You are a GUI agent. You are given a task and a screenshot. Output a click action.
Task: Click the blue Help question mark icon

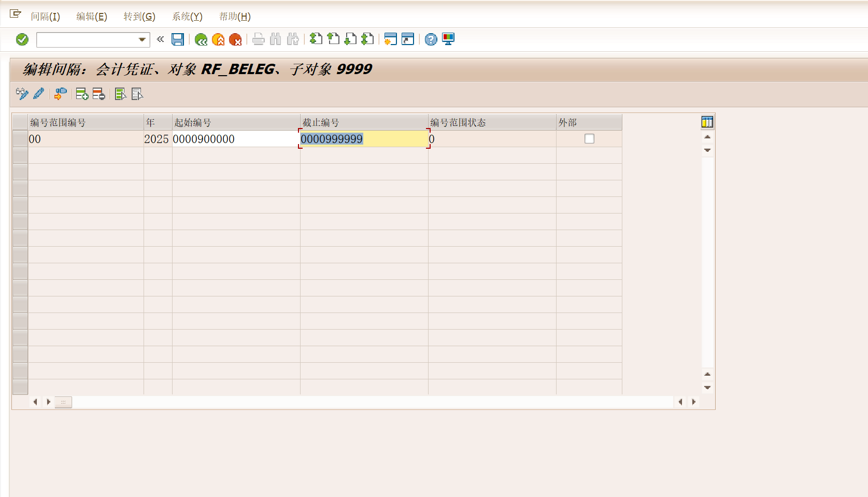(431, 39)
